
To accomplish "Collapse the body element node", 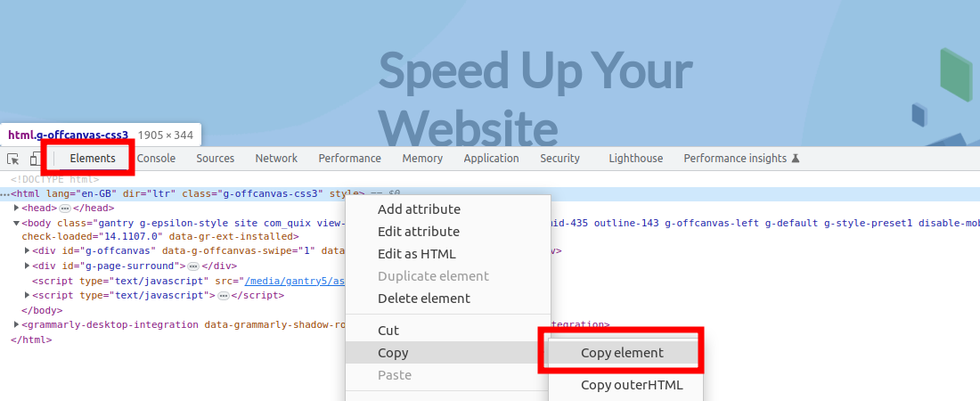I will [x=16, y=223].
